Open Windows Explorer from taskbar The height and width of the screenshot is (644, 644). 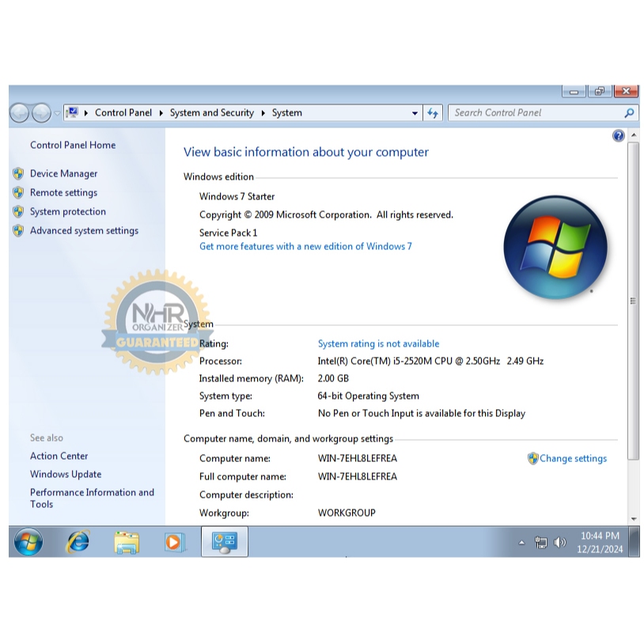point(127,542)
